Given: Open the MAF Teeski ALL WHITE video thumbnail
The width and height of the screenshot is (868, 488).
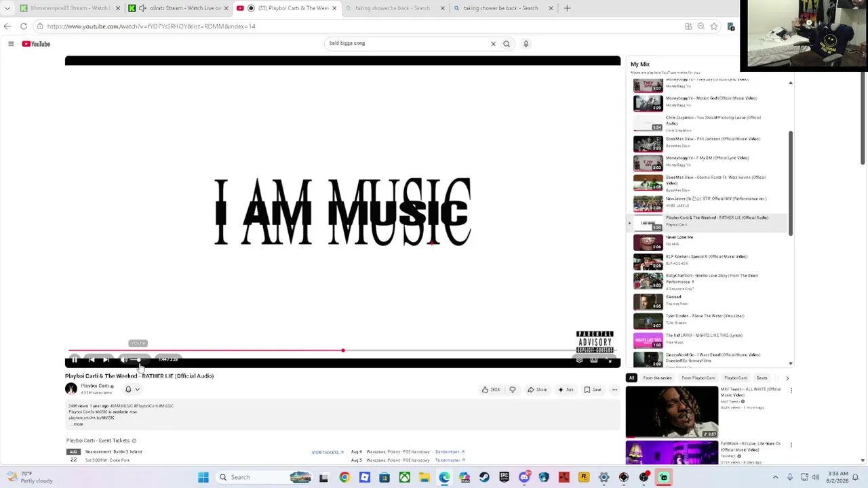Looking at the screenshot, I should point(672,412).
